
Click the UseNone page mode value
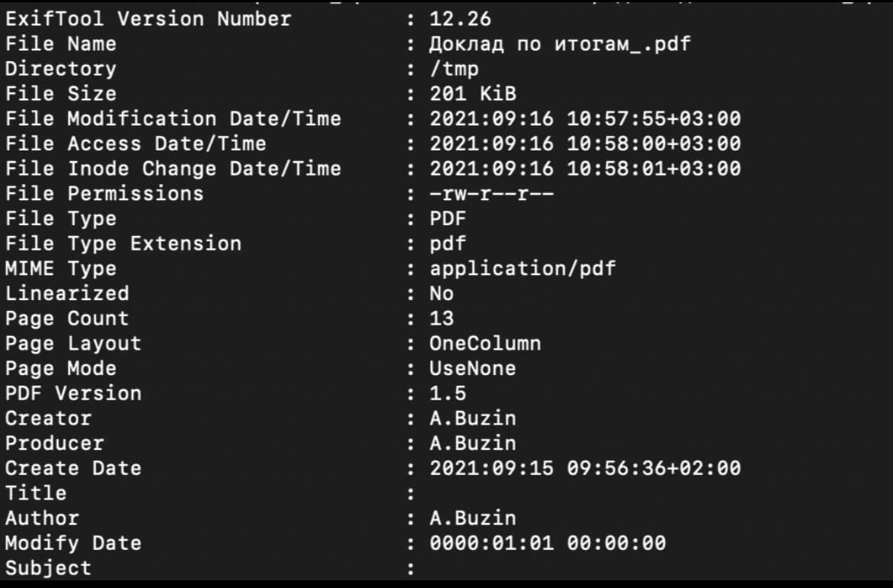point(472,369)
